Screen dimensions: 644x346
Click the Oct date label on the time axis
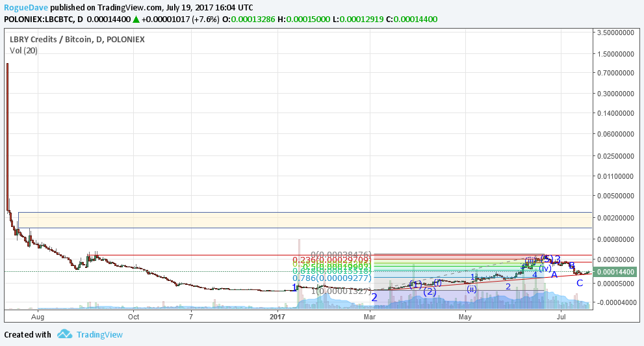tap(133, 317)
